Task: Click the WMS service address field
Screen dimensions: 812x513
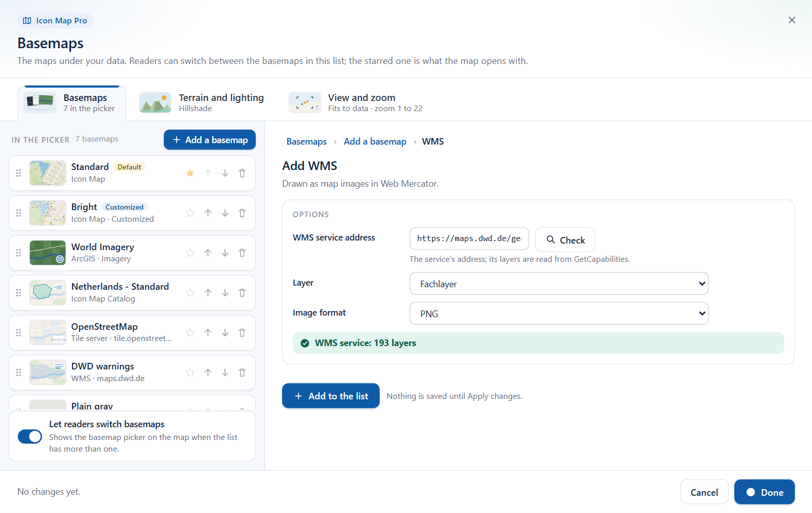Action: coord(469,238)
